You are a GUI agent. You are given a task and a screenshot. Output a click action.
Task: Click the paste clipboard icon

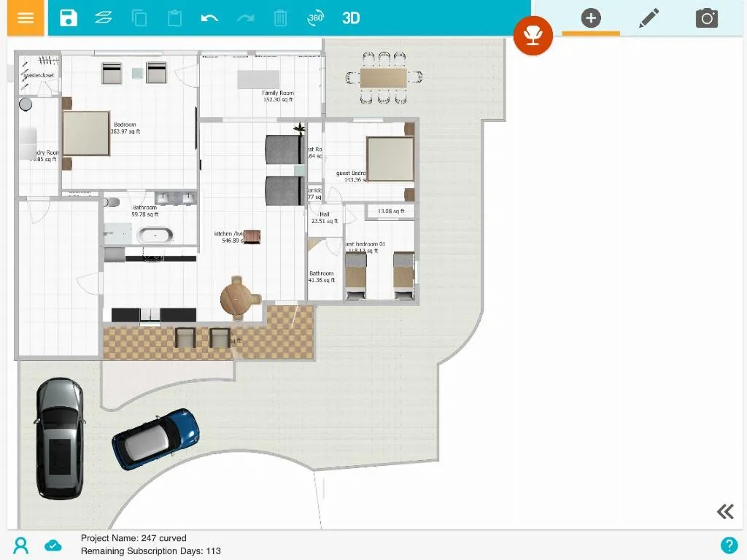174,18
